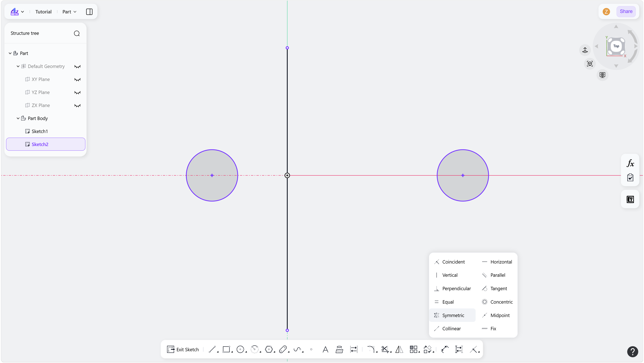Choose Tangent constraint
This screenshot has width=644, height=363.
[494, 289]
